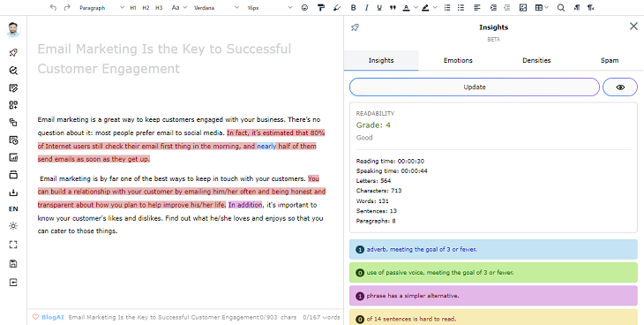
Task: Switch to the Densities tab
Action: (536, 60)
